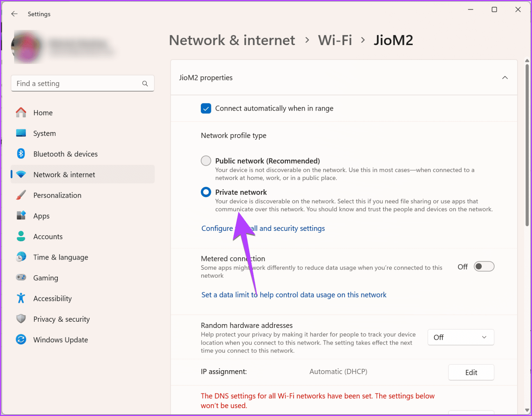Click the Gaming controller icon
The height and width of the screenshot is (416, 532).
[x=21, y=278]
